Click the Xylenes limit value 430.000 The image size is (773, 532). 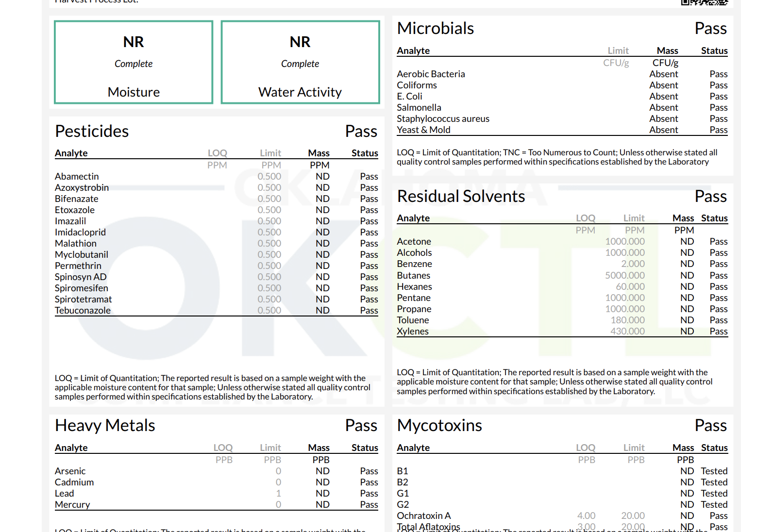tap(627, 331)
